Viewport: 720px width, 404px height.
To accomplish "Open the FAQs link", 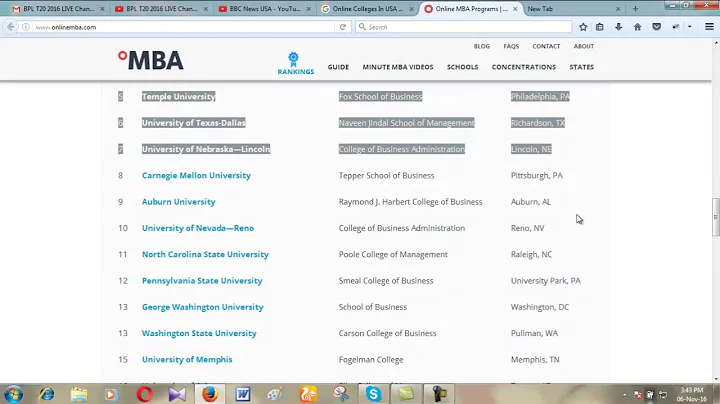I will [x=511, y=46].
